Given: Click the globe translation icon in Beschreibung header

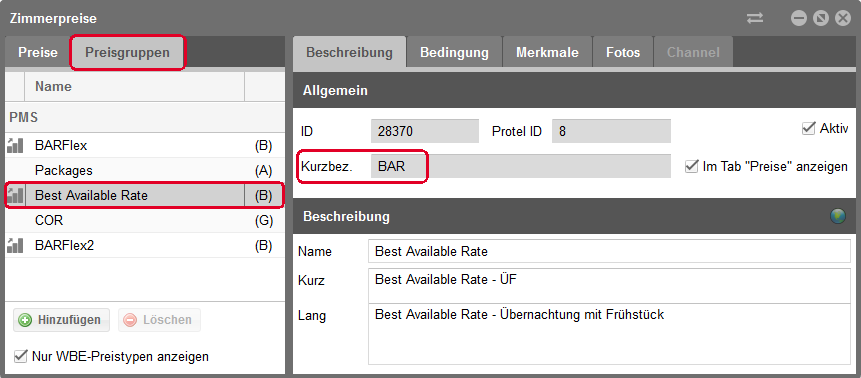Looking at the screenshot, I should [x=838, y=216].
